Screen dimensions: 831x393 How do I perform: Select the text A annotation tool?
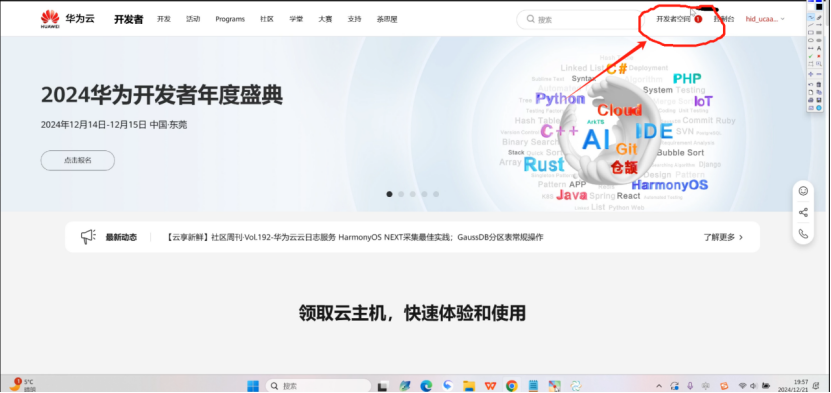[819, 48]
